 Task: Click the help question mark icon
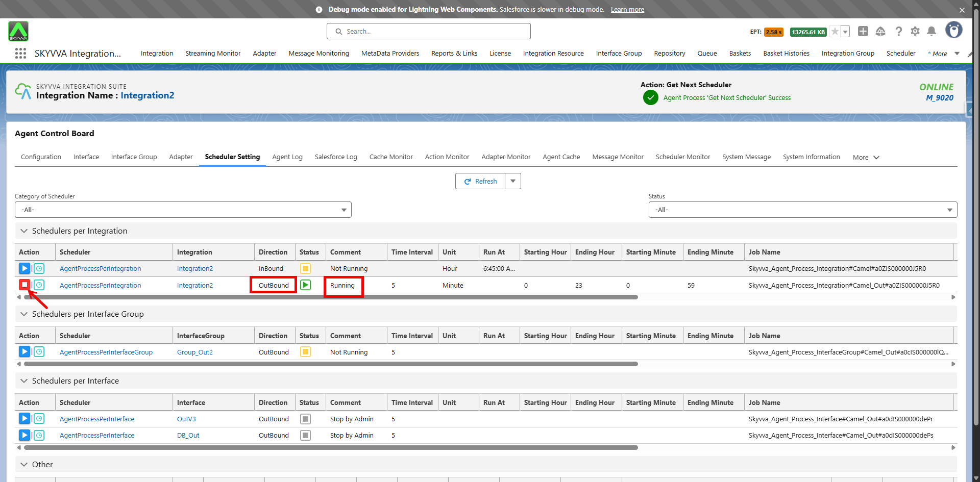(x=898, y=32)
